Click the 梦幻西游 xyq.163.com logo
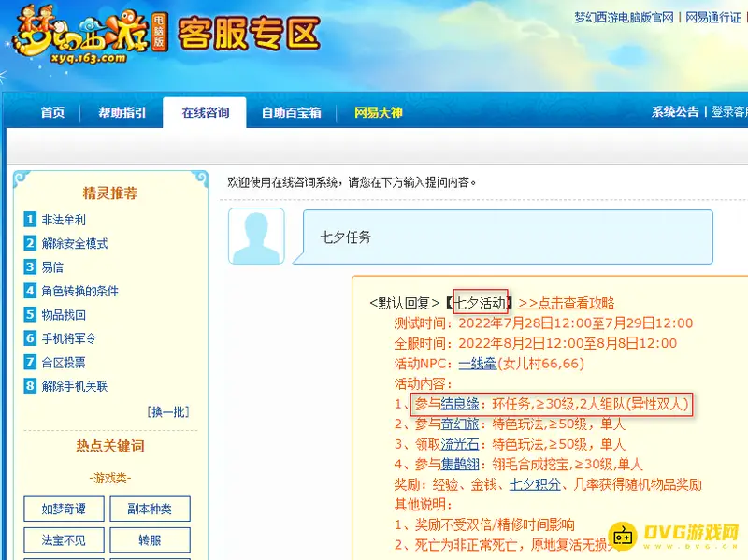The image size is (748, 560). click(89, 36)
